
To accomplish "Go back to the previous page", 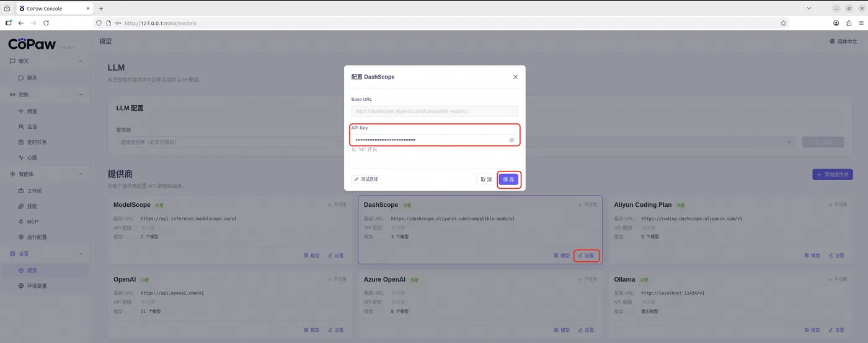I will tap(20, 23).
